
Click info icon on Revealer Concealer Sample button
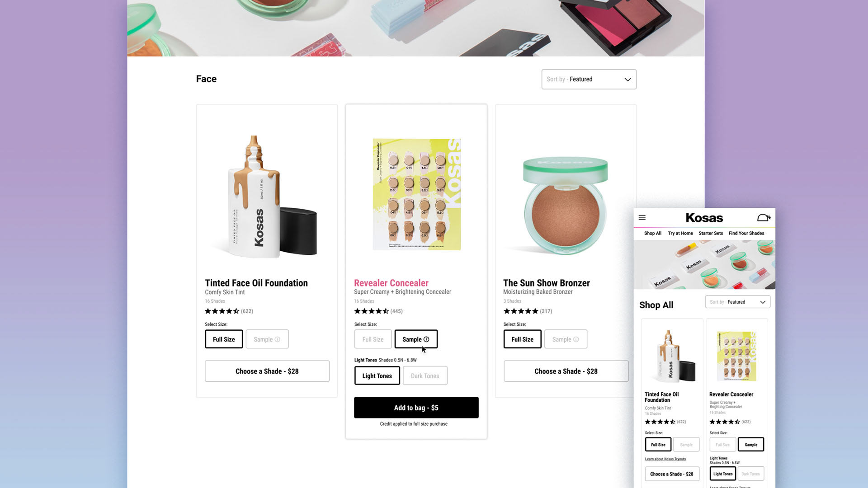coord(426,339)
